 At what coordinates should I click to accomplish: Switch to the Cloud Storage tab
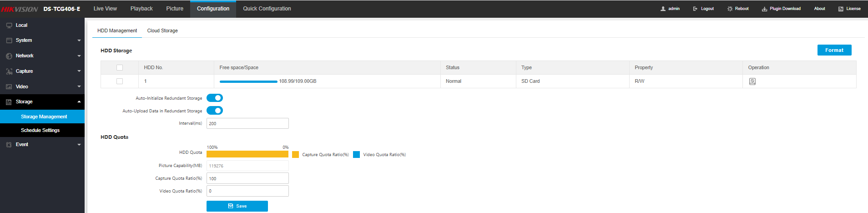(x=162, y=31)
